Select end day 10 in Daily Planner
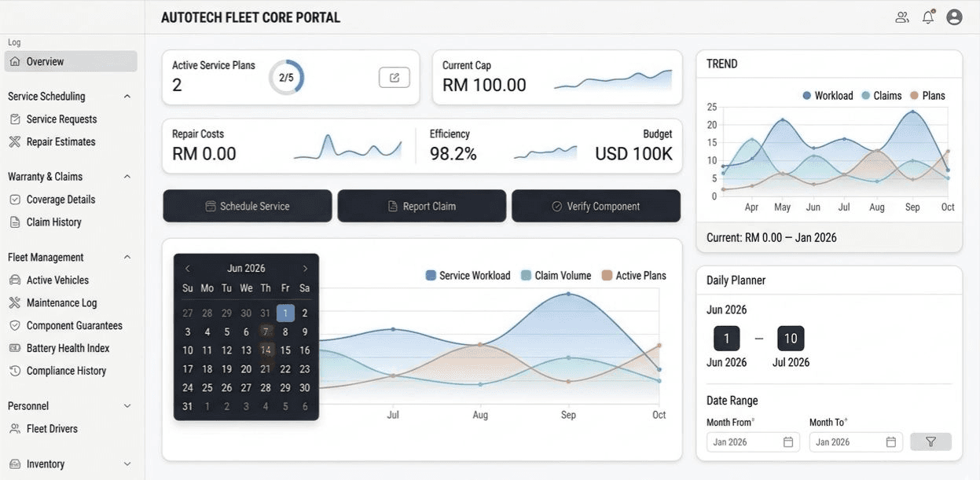 click(791, 339)
